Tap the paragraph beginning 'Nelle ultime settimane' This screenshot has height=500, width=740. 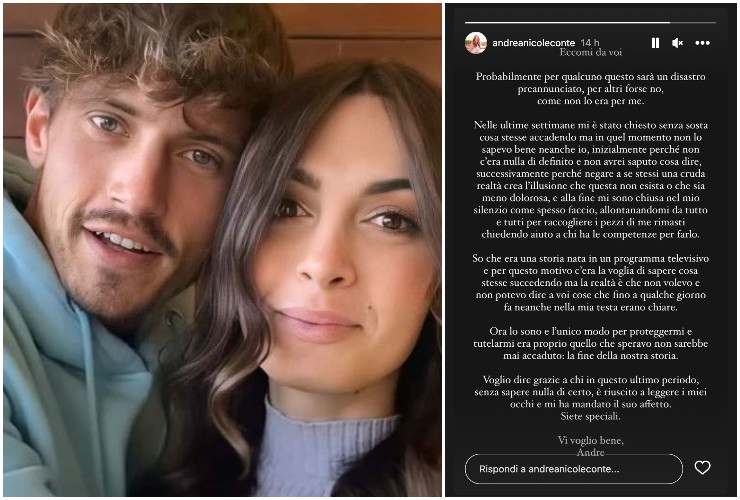coord(590,179)
